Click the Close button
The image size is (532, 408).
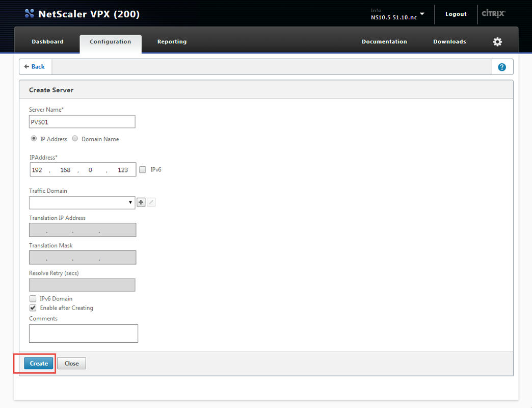tap(71, 363)
